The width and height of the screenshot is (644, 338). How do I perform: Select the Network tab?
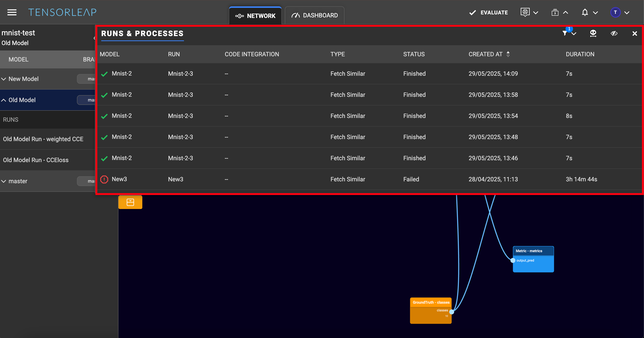(255, 16)
